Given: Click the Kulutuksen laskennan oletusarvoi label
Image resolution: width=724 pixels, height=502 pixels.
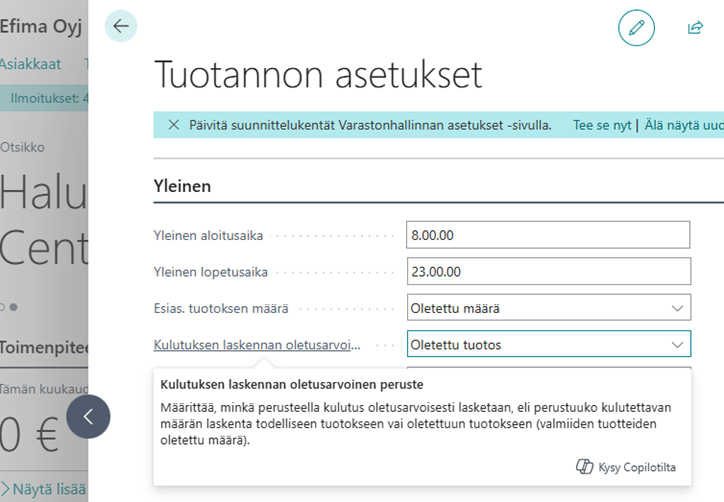Looking at the screenshot, I should pyautogui.click(x=257, y=345).
